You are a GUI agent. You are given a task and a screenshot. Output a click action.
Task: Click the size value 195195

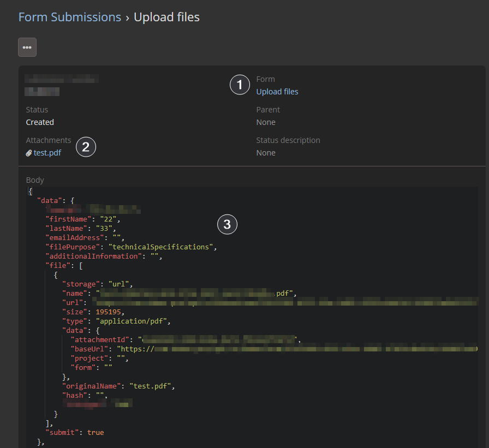click(x=109, y=312)
